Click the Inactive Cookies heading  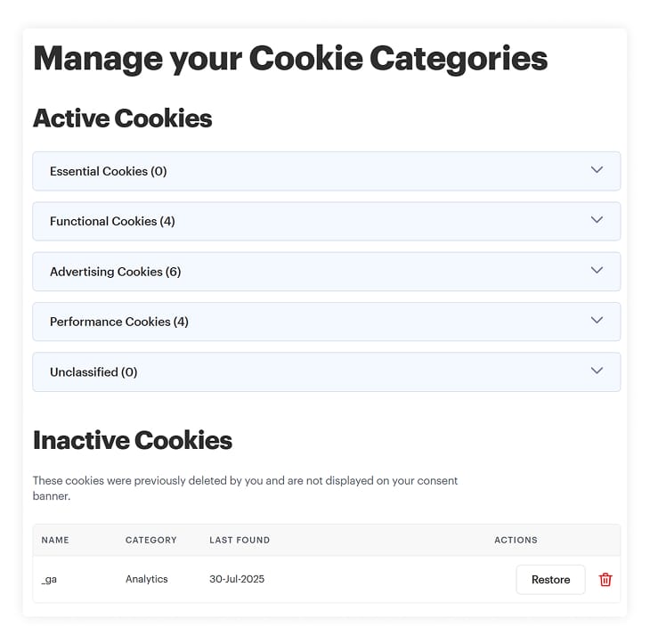133,440
